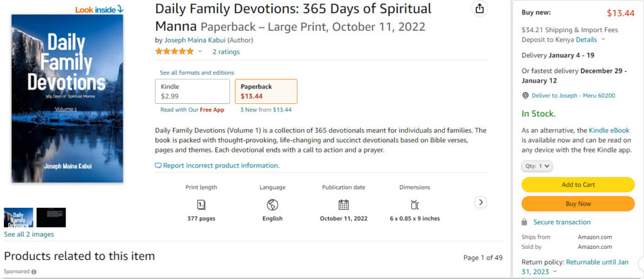
Task: Click the share icon near the title
Action: (480, 9)
